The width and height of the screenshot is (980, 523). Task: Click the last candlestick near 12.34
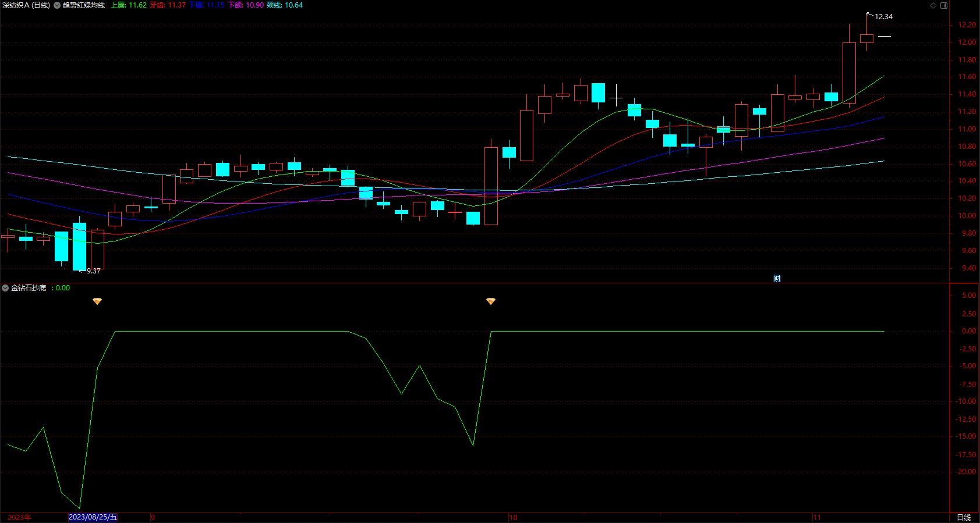[x=866, y=38]
